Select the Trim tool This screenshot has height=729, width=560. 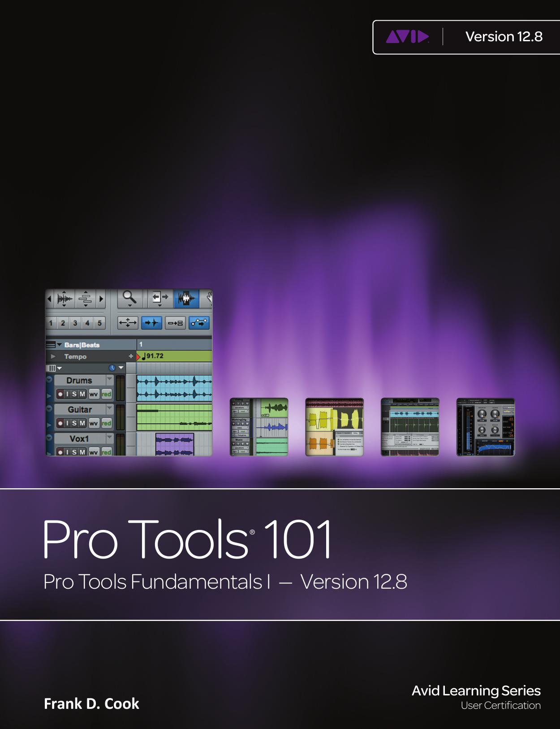coord(159,298)
